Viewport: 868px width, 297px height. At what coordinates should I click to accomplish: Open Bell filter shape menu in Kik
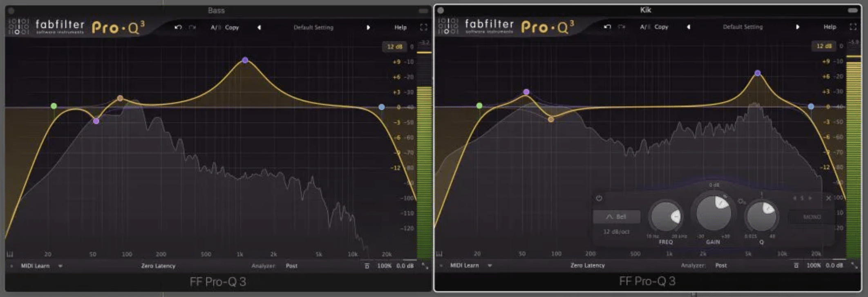click(x=616, y=217)
